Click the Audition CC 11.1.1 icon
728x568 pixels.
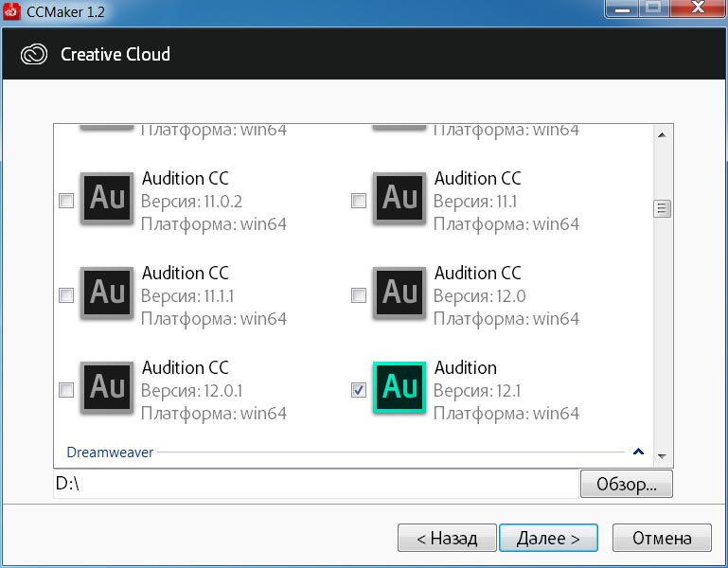click(107, 293)
